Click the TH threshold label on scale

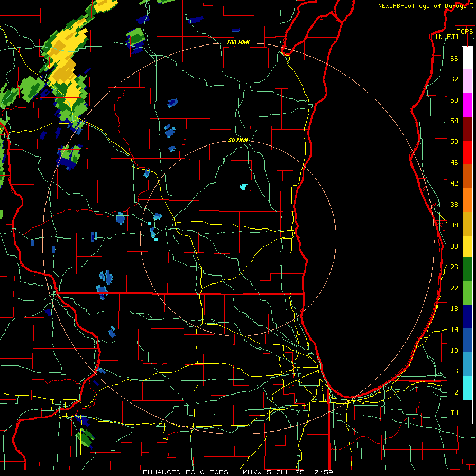coord(454,413)
